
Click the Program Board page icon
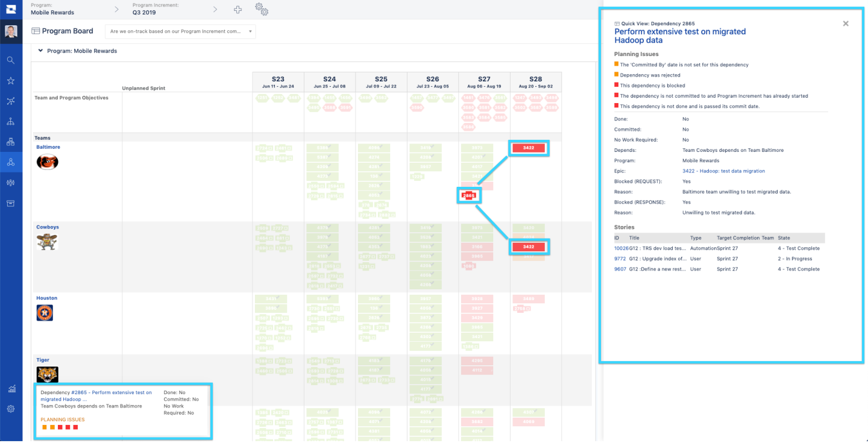click(36, 31)
